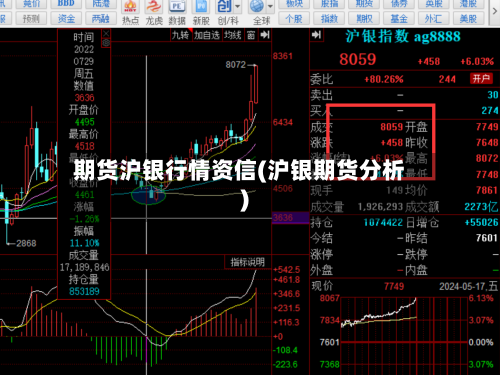
Task: Open the 数据 PE data icon
Action: coord(177,13)
